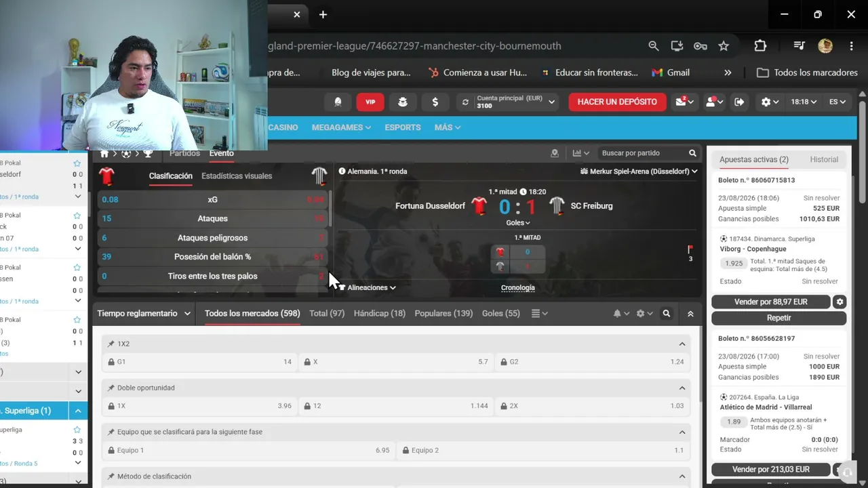868x488 pixels.
Task: Click the Gmail bookmark
Action: click(x=671, y=73)
